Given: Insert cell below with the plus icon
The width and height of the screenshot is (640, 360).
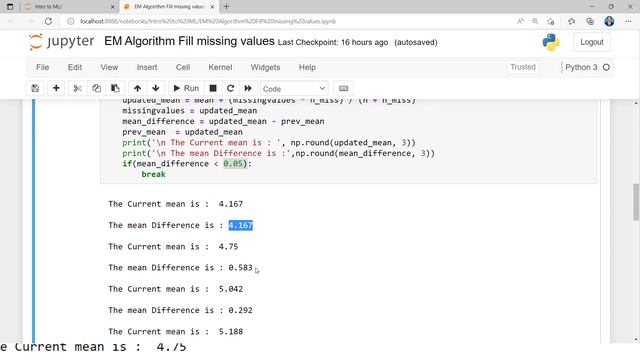Looking at the screenshot, I should [x=56, y=88].
